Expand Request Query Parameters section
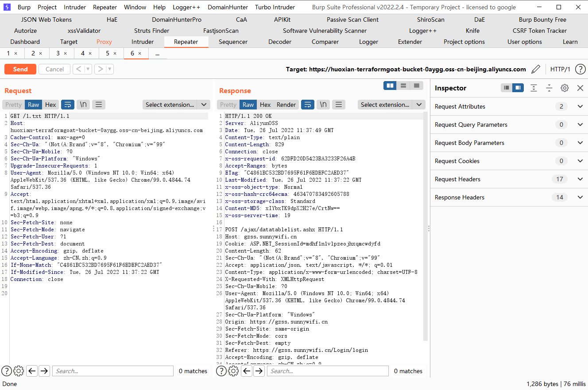 580,125
